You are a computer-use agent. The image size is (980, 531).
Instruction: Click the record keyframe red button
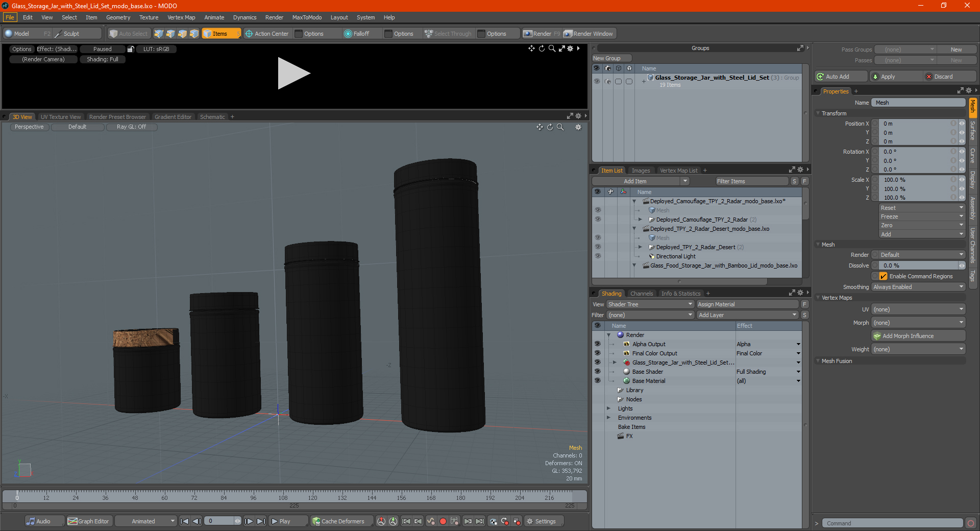pos(443,521)
